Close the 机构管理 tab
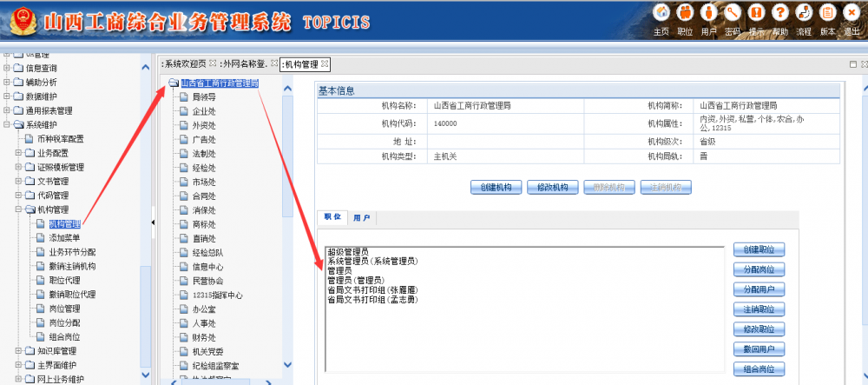Viewport: 868px width, 385px height. click(x=325, y=63)
